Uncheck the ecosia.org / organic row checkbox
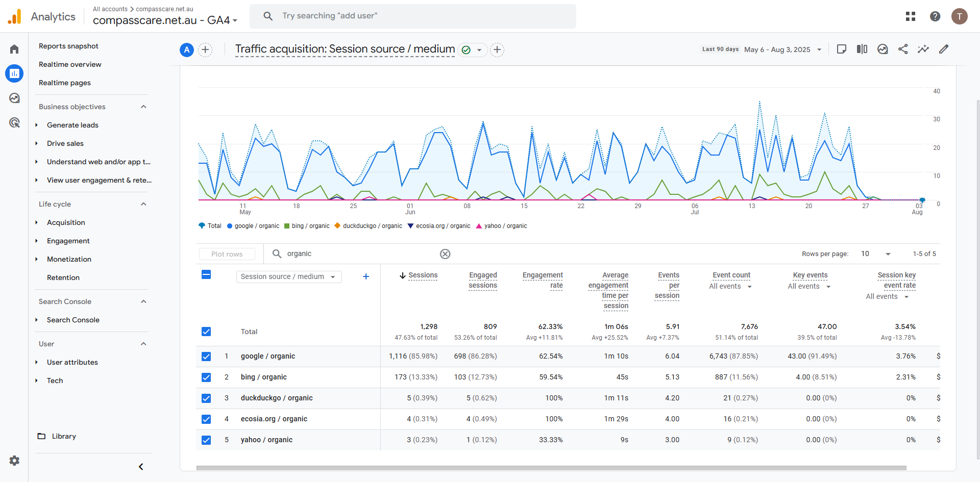 coord(206,419)
